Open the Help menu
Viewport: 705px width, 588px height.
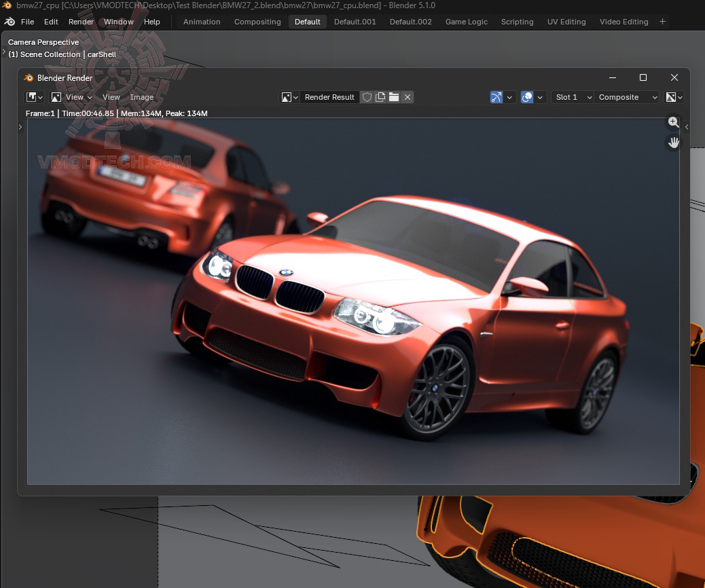pos(152,22)
